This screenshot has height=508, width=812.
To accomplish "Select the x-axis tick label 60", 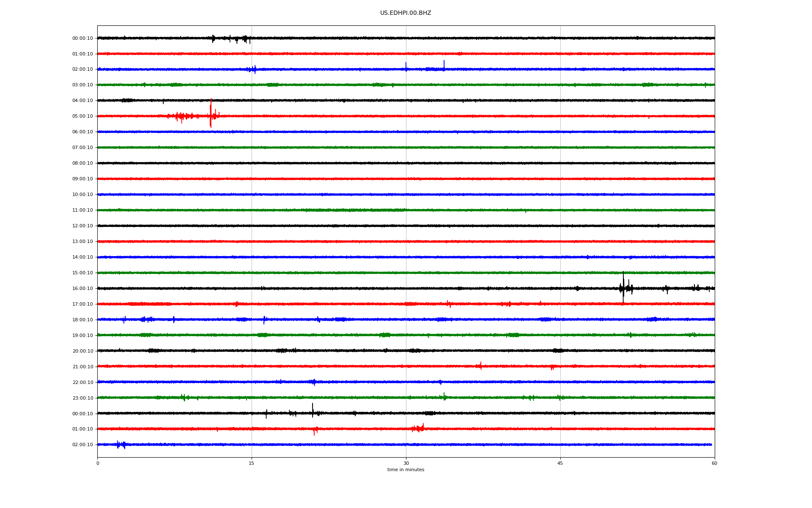I will (x=714, y=463).
